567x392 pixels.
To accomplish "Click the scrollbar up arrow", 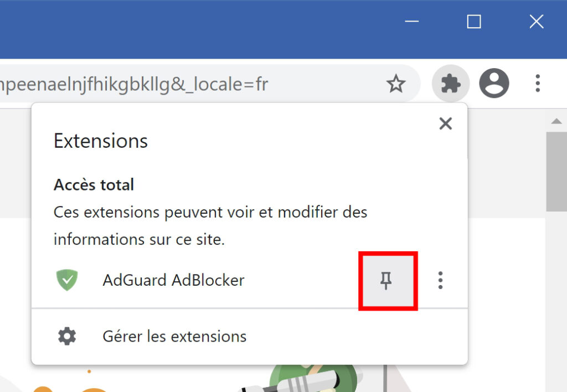I will point(556,121).
